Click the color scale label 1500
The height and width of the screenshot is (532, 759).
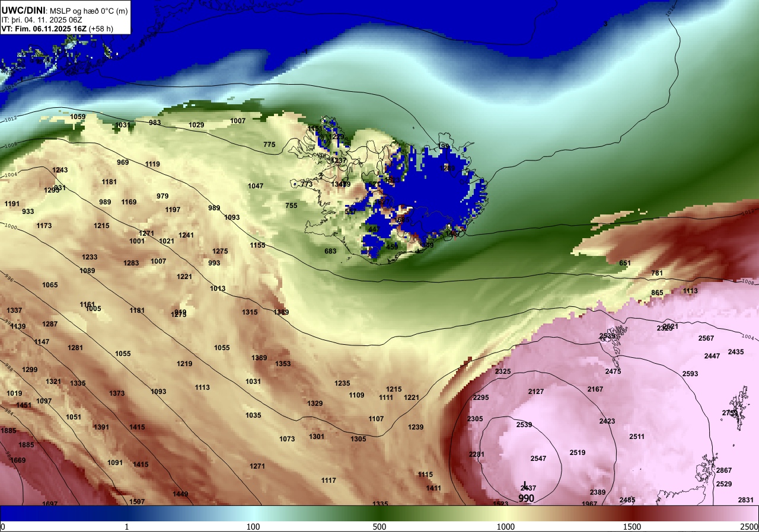632,527
